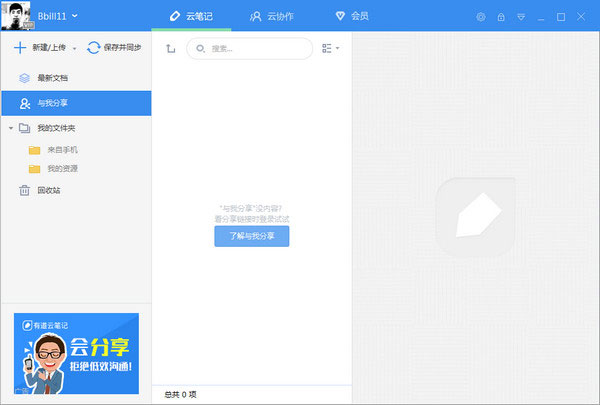Click the 保存并同步 sync icon
The height and width of the screenshot is (405, 600).
[94, 47]
